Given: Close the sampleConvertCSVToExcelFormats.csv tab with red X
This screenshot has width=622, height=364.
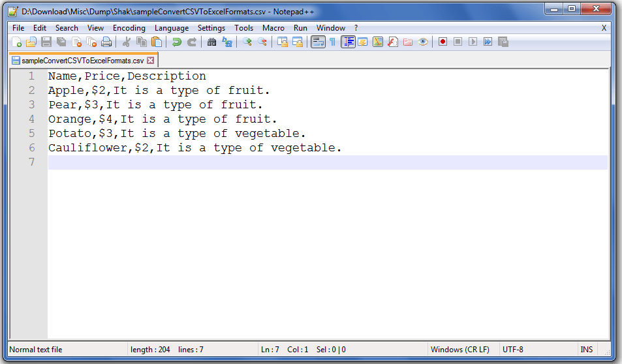Looking at the screenshot, I should click(150, 60).
